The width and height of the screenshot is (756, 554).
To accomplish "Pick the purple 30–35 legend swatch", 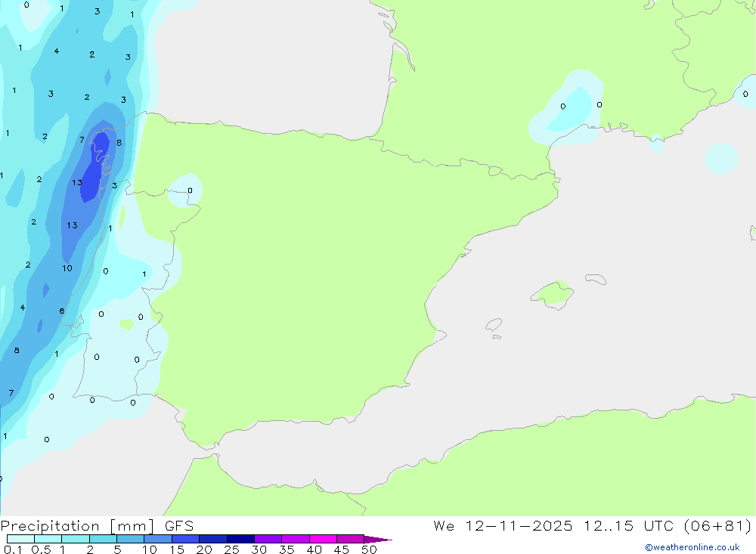I will tap(268, 539).
